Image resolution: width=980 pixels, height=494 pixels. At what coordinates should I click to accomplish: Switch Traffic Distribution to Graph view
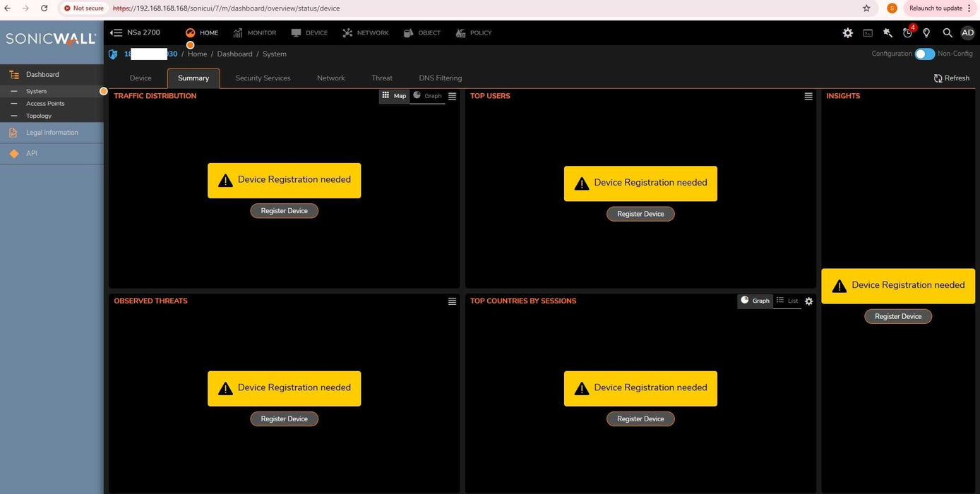[x=428, y=96]
